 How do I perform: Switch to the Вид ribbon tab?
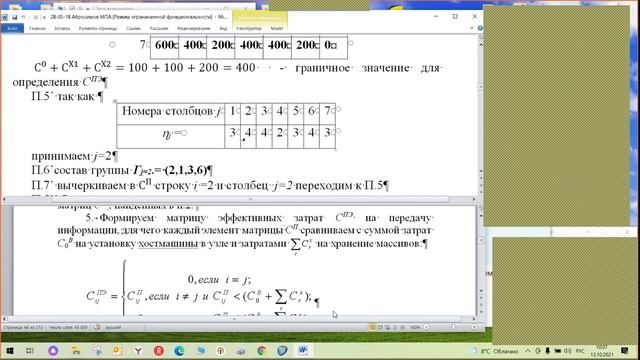223,29
